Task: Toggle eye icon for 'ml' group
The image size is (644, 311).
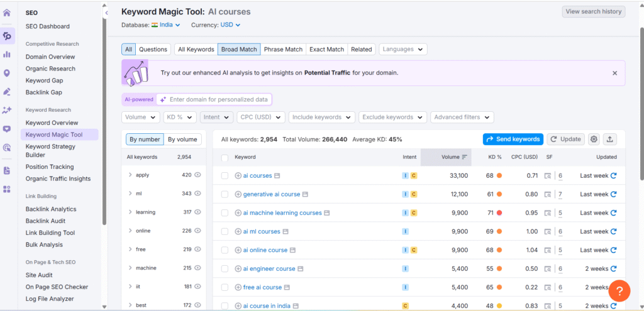Action: point(197,194)
